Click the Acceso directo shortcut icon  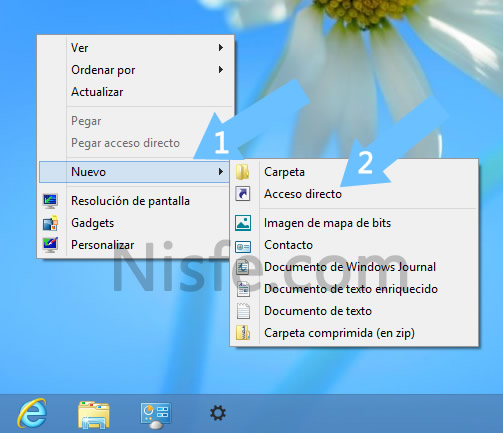pyautogui.click(x=243, y=194)
